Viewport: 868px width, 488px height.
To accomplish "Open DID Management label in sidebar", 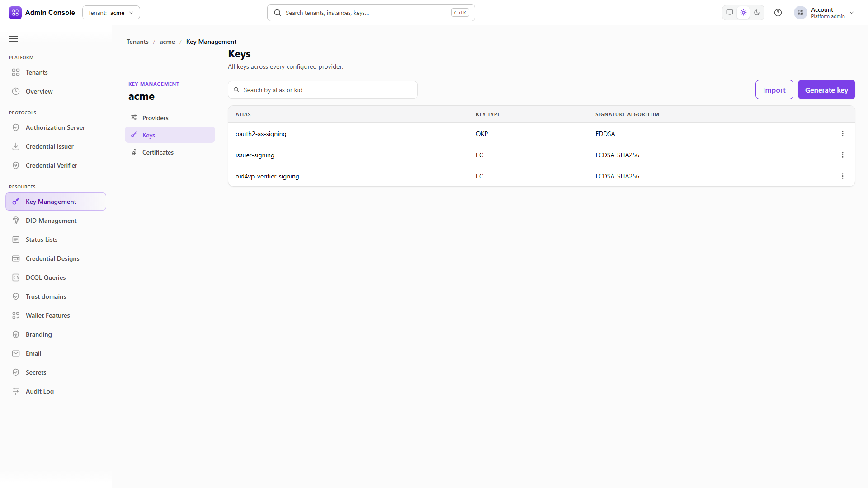I will coord(51,221).
